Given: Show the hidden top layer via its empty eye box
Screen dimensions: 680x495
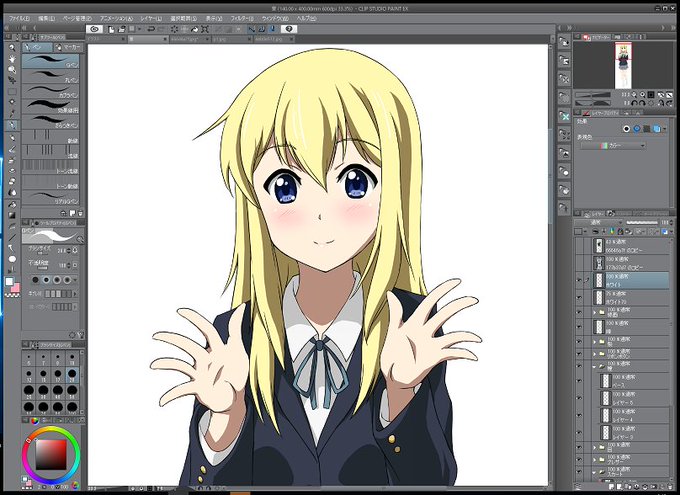Looking at the screenshot, I should point(579,246).
